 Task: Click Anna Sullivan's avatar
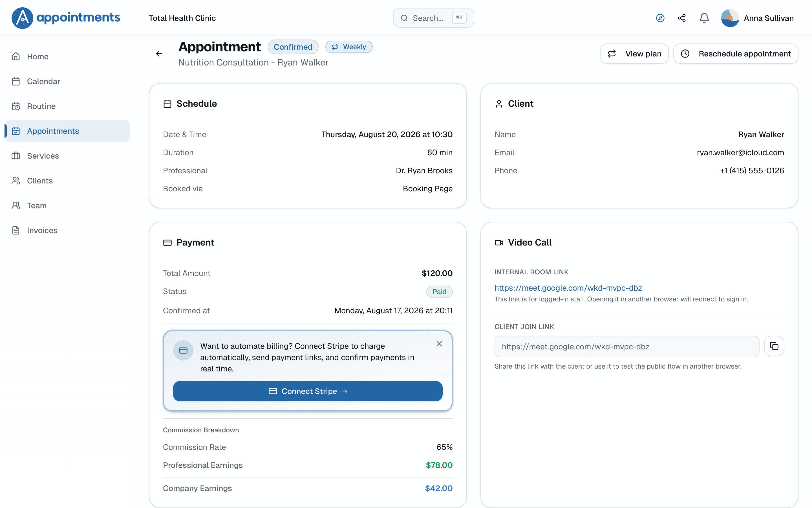pos(730,18)
